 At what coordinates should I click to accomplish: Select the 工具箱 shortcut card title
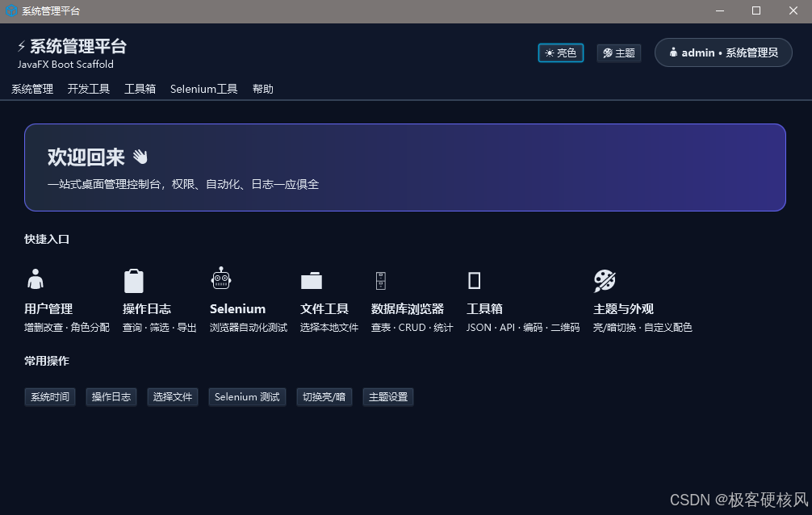(x=484, y=309)
